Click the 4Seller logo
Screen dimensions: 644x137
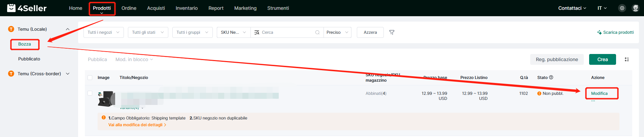(x=27, y=8)
